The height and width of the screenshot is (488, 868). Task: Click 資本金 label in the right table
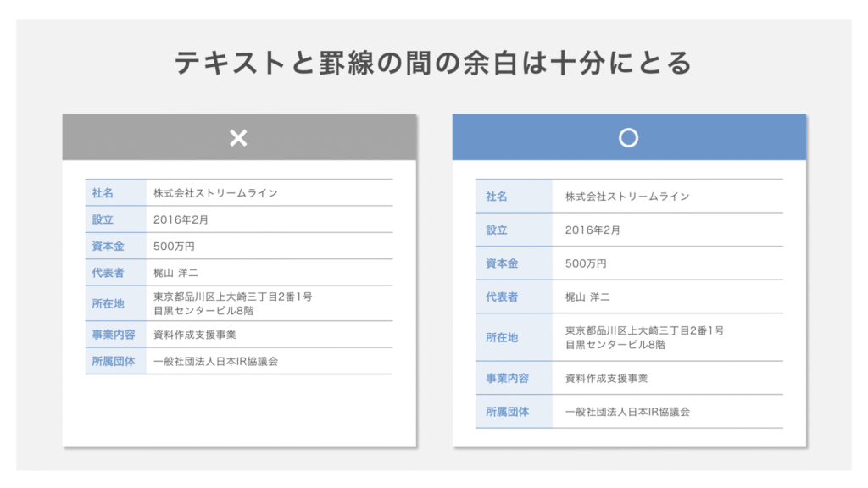[x=502, y=264]
